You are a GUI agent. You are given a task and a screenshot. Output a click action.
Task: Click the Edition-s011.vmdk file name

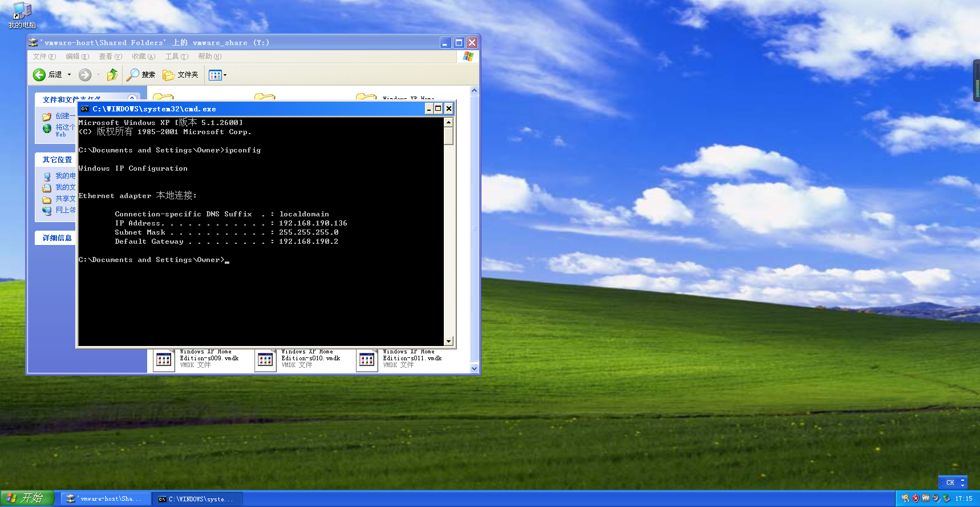(x=412, y=355)
